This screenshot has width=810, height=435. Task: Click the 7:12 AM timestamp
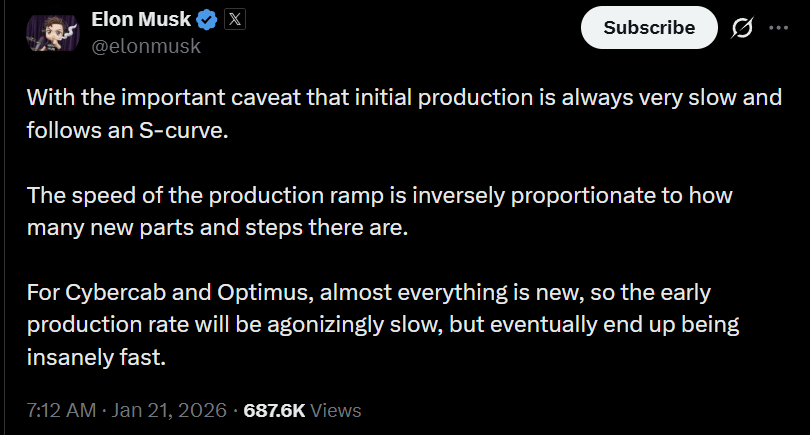coord(60,410)
